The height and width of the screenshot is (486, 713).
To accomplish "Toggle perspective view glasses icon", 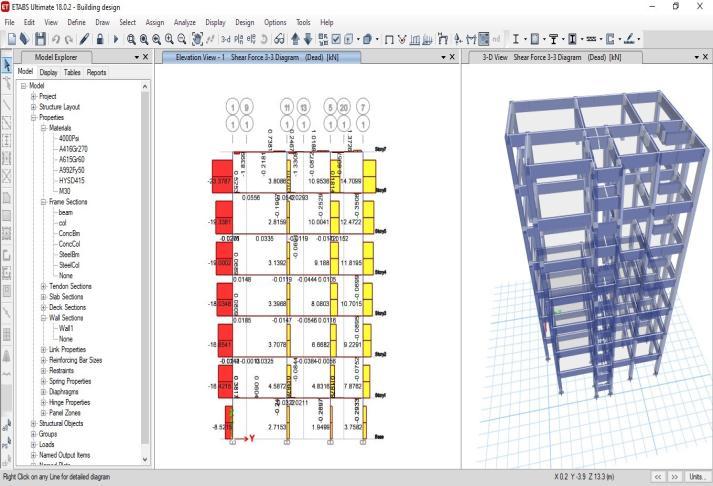I will point(279,40).
